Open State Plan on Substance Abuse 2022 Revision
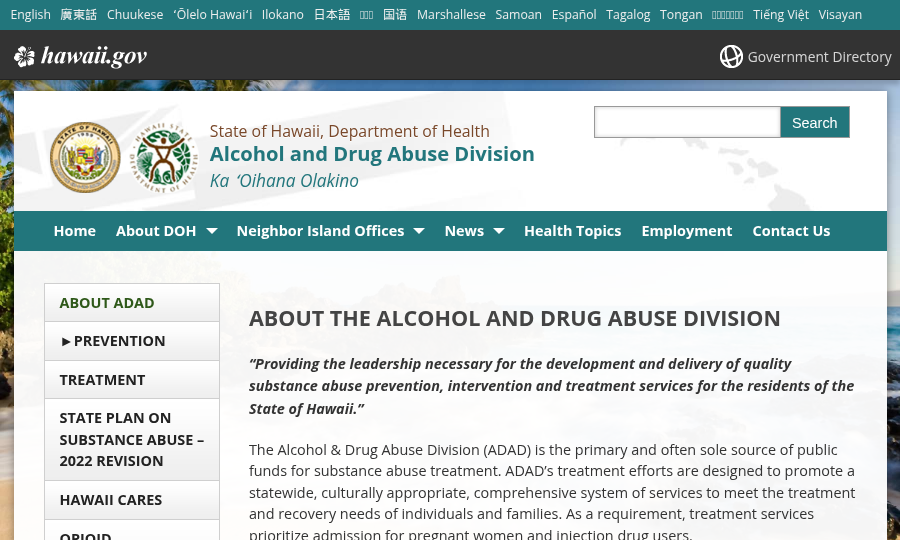Image resolution: width=900 pixels, height=540 pixels. click(x=132, y=440)
